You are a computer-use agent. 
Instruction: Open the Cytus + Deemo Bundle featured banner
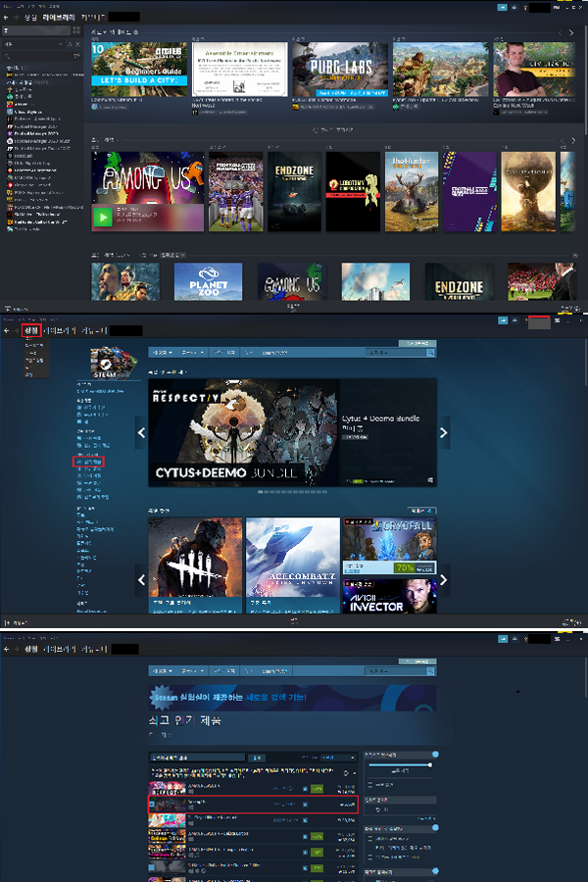tap(293, 432)
